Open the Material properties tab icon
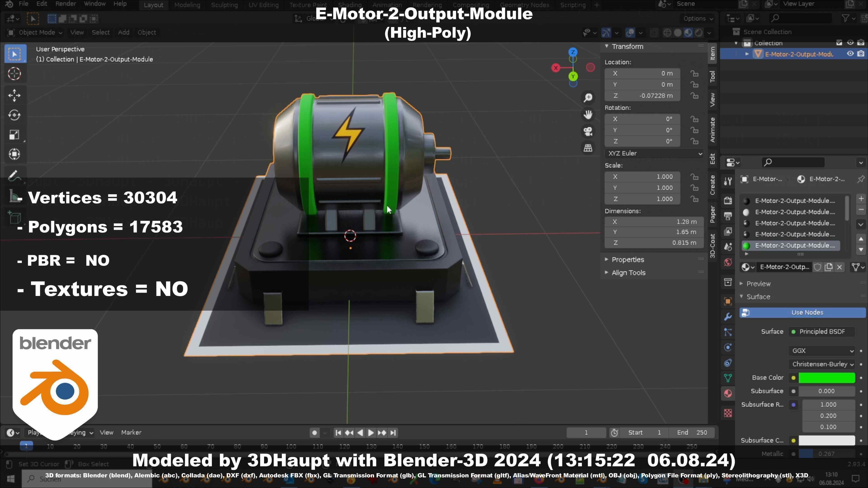 tap(728, 394)
